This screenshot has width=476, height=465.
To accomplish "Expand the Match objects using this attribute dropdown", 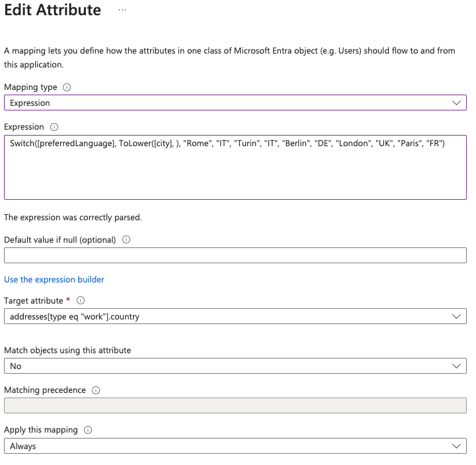I will 235,366.
